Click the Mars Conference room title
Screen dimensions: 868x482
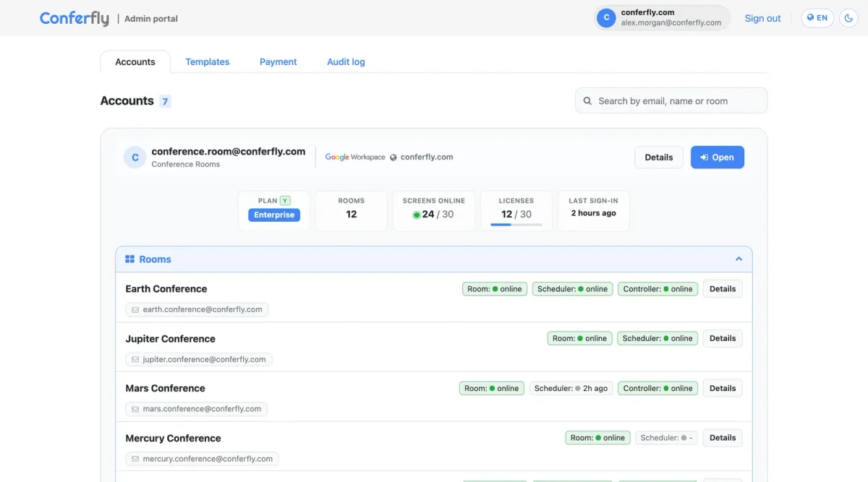pos(166,388)
